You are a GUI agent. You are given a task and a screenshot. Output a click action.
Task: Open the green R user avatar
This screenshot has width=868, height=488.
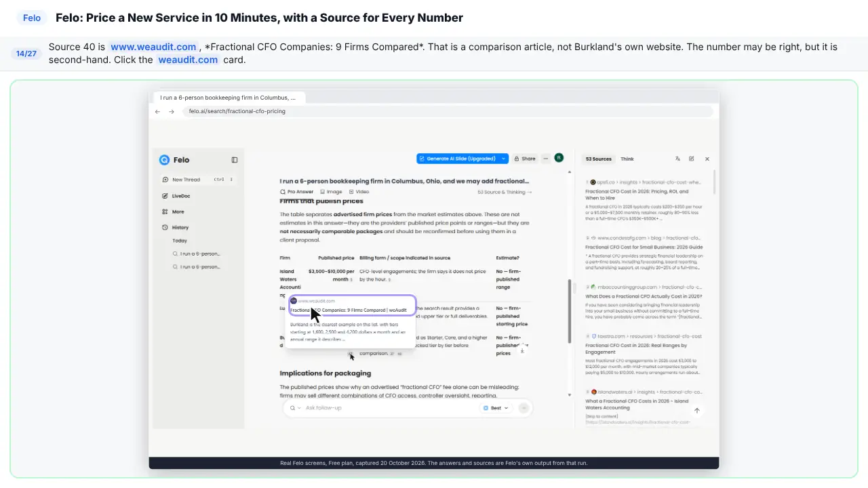point(559,158)
